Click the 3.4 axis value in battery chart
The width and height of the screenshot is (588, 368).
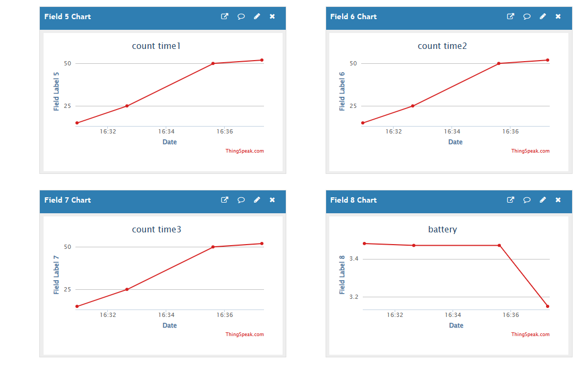click(354, 259)
